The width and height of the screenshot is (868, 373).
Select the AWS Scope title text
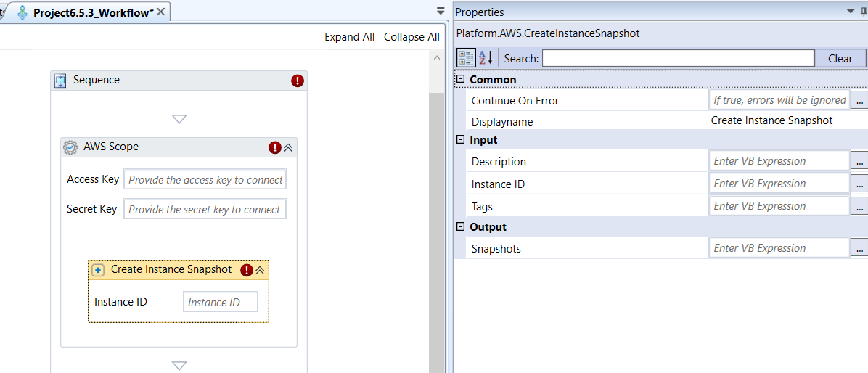click(111, 147)
